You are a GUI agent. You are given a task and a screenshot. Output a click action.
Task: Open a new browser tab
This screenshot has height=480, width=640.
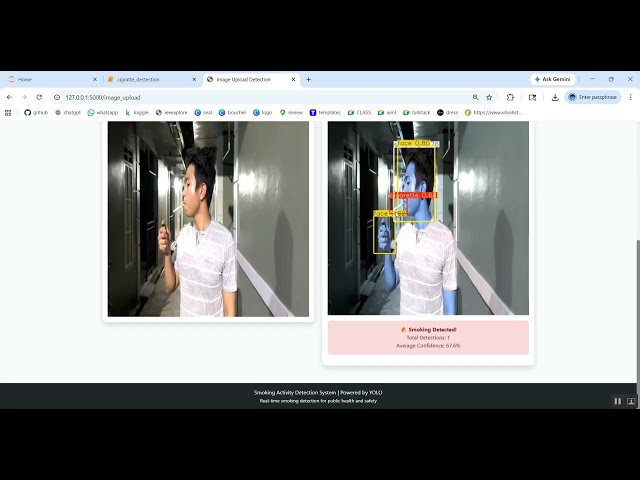point(309,80)
